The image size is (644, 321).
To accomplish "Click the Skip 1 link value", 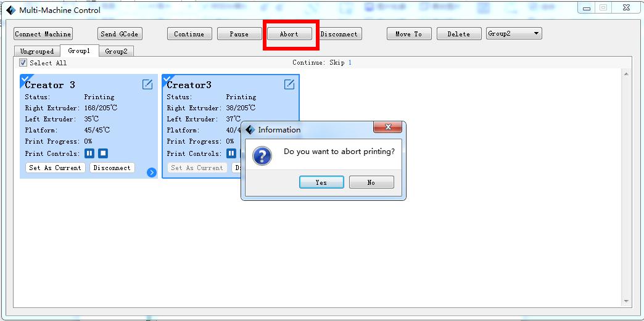I will (x=350, y=62).
